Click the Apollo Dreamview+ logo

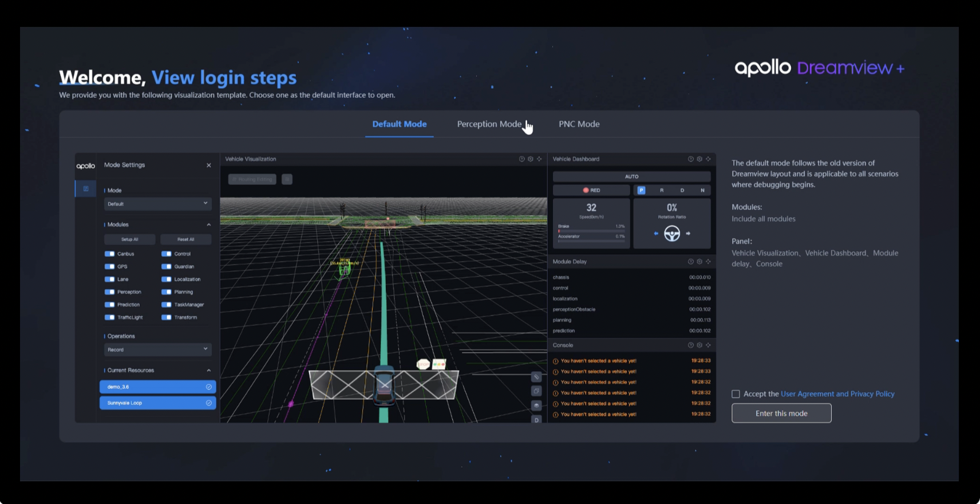[819, 68]
